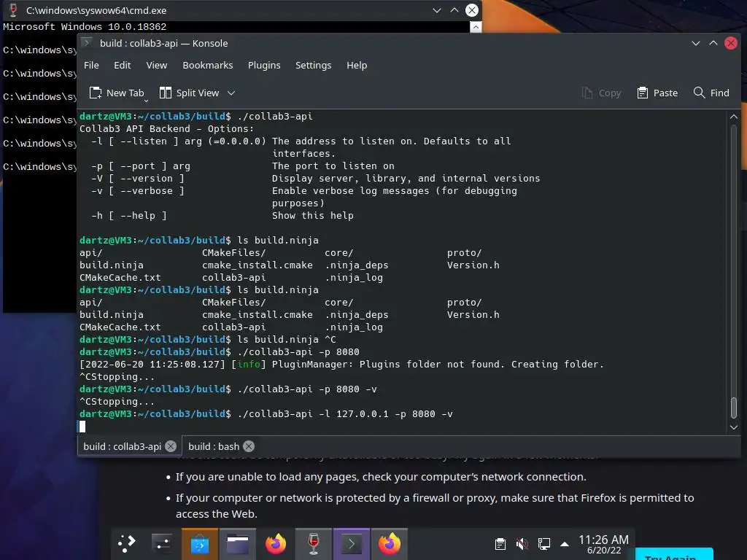Click the Konsole scrollbar up arrow
Screen dimensions: 747x560
pyautogui.click(x=734, y=117)
